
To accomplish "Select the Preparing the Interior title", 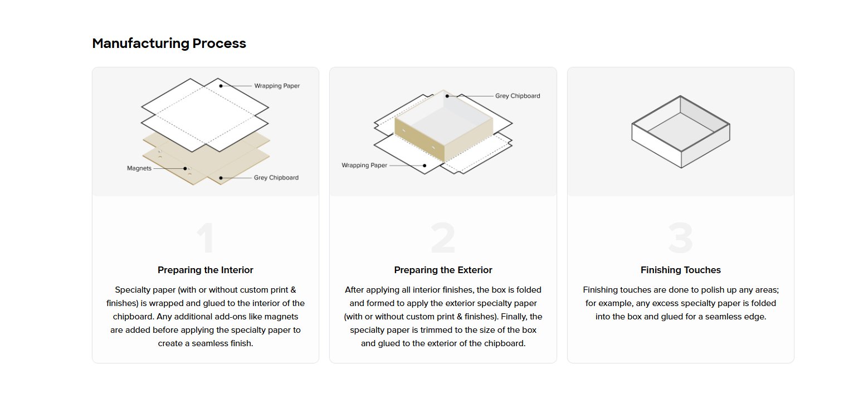I will coord(205,270).
